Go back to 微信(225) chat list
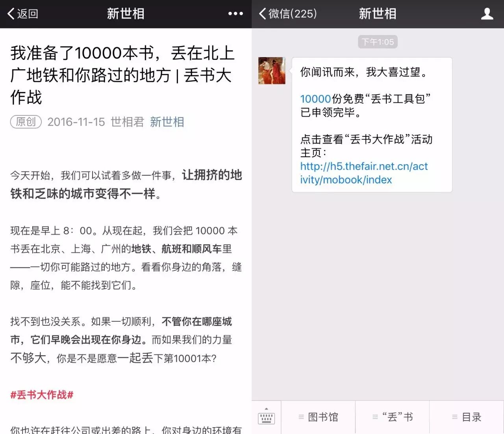The height and width of the screenshot is (434, 504). pos(288,14)
